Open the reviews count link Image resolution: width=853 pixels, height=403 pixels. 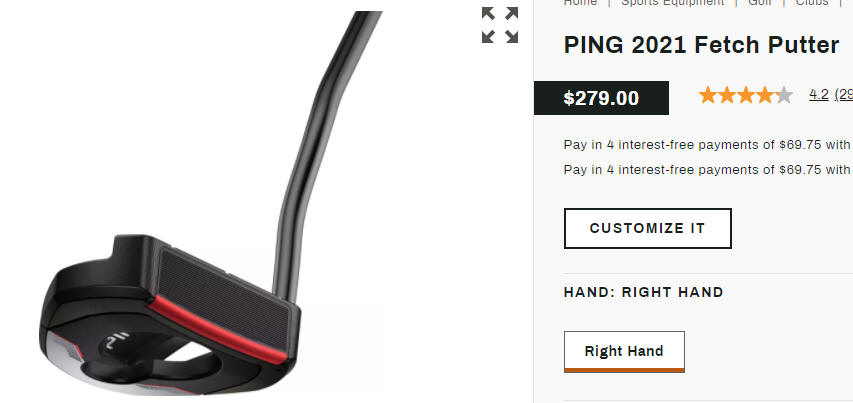pyautogui.click(x=844, y=95)
